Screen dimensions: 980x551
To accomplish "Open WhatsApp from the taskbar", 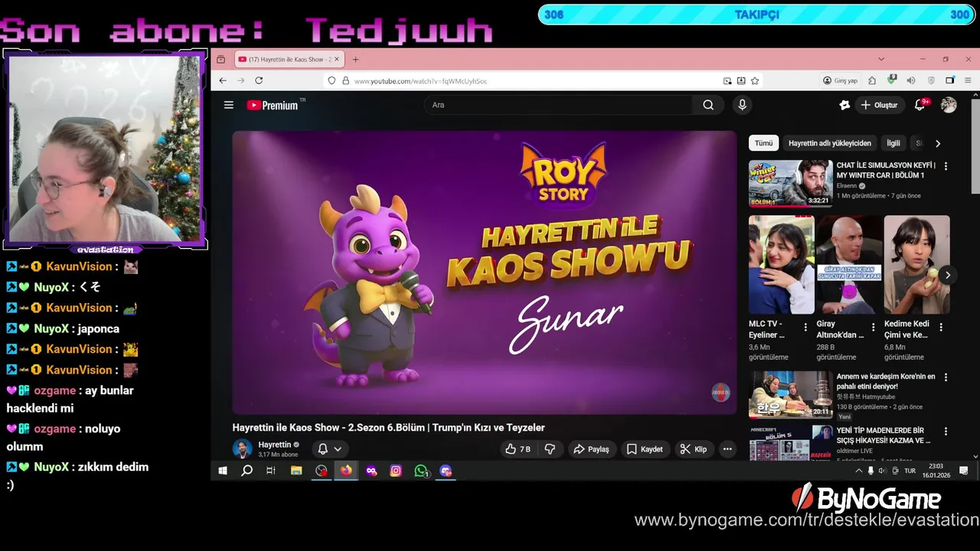I will pos(421,471).
